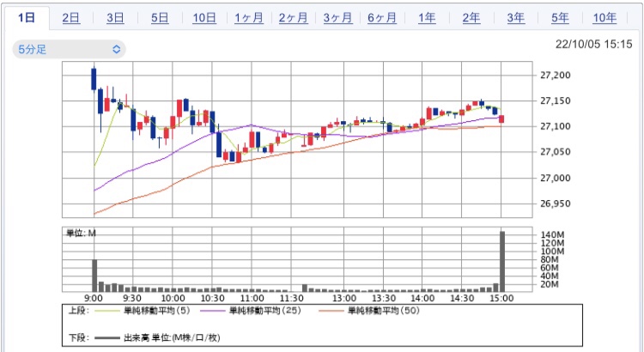Viewport: 644px width, 352px height.
Task: Click the 単純移動平均(50) legend entry
Action: [x=384, y=311]
